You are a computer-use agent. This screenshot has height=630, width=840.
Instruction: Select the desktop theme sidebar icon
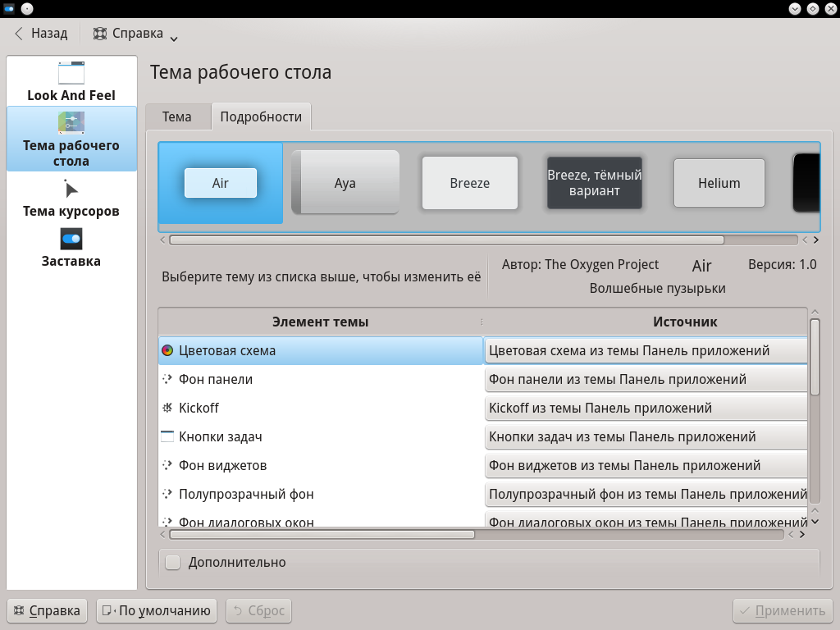point(71,123)
